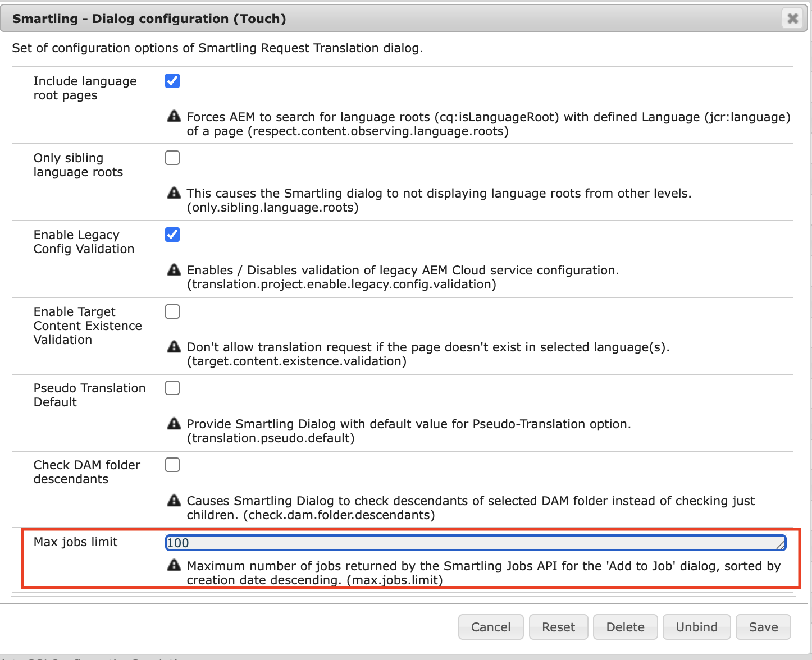Click the Unbind button

pyautogui.click(x=697, y=627)
